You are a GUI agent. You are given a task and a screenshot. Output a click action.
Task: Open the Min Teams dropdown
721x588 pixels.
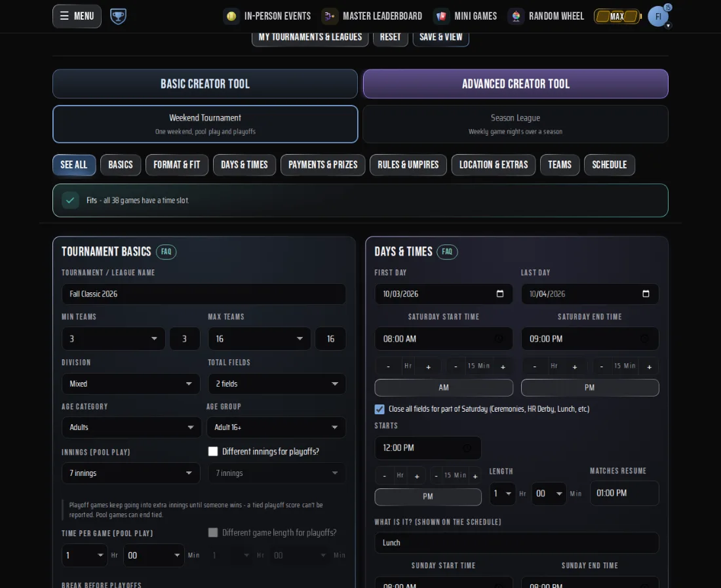click(113, 339)
